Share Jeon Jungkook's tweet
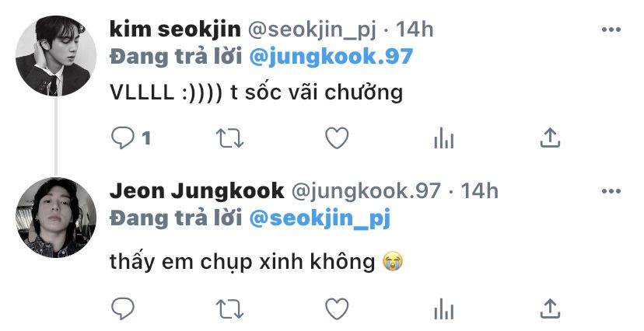The height and width of the screenshot is (331, 644). click(551, 308)
